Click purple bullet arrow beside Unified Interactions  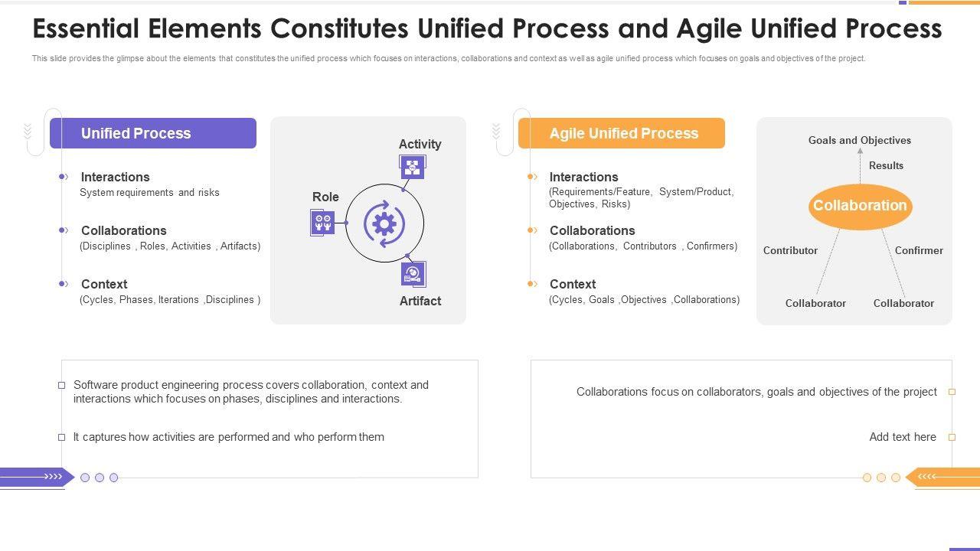point(64,177)
